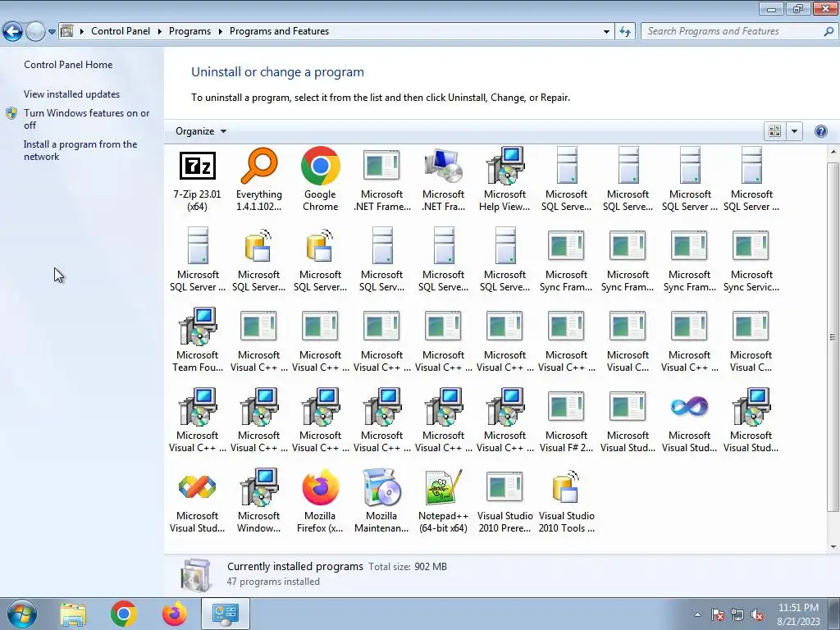Image resolution: width=840 pixels, height=630 pixels.
Task: Select Microsoft Team Foundation program icon
Action: [x=197, y=340]
